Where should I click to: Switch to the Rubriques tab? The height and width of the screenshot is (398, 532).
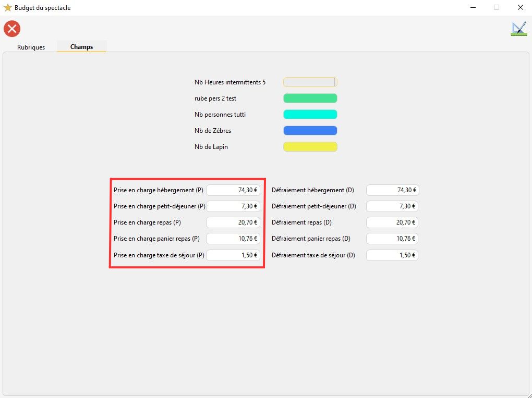31,47
